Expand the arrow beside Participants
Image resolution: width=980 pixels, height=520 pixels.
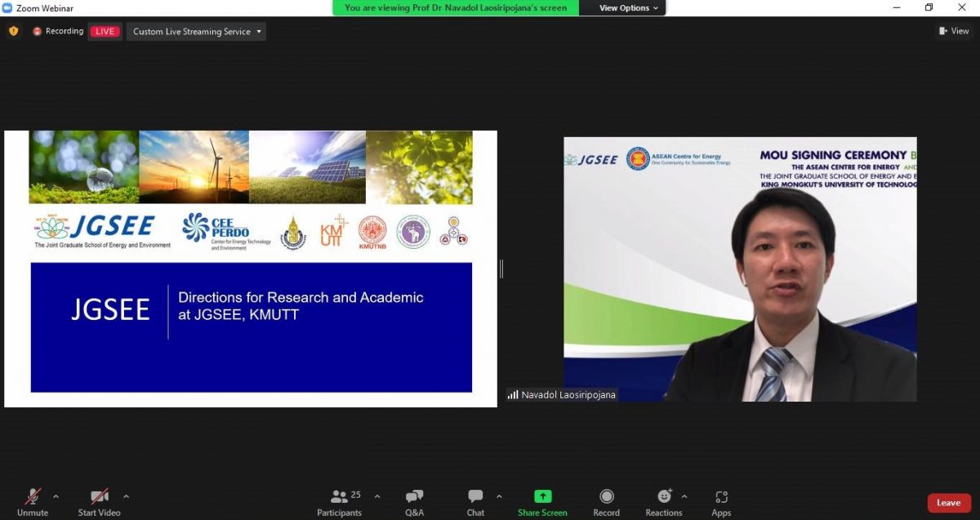(377, 496)
